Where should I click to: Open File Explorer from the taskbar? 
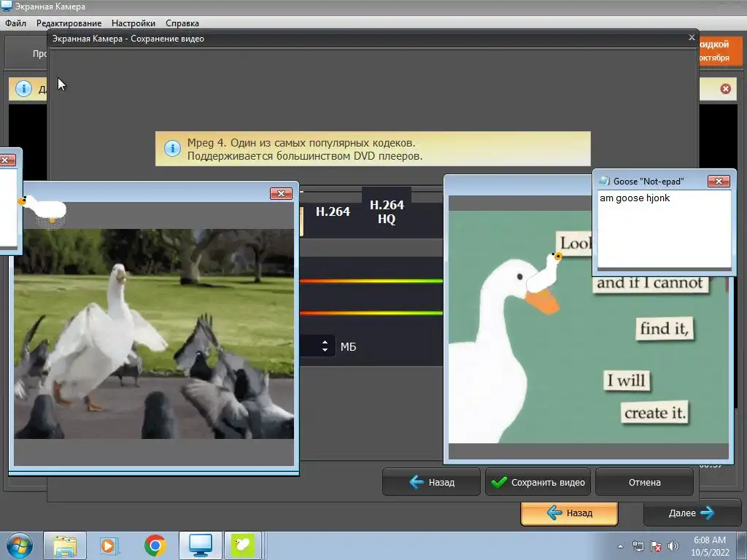pyautogui.click(x=65, y=545)
